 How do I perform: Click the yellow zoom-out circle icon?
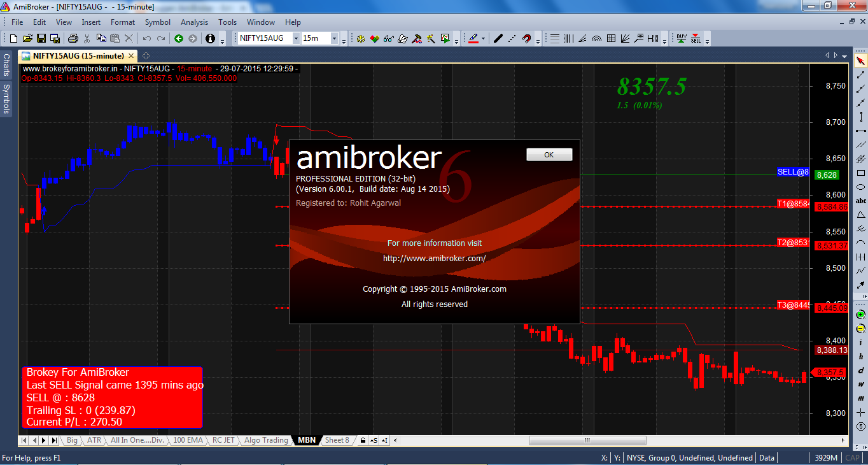861,329
